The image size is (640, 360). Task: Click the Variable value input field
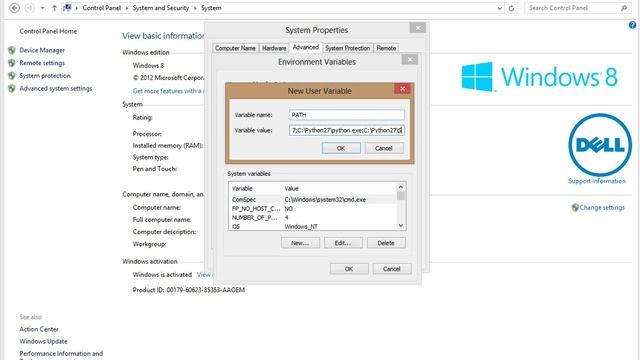pos(347,130)
